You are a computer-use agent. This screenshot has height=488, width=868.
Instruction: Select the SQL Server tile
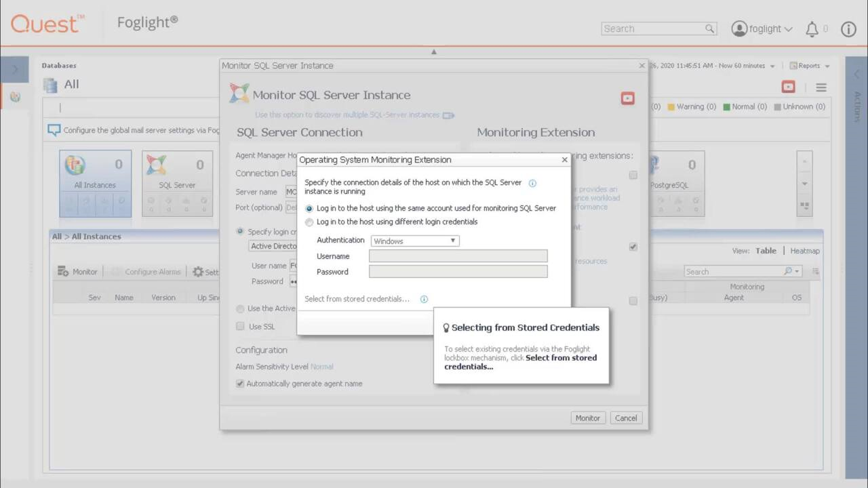tap(177, 184)
